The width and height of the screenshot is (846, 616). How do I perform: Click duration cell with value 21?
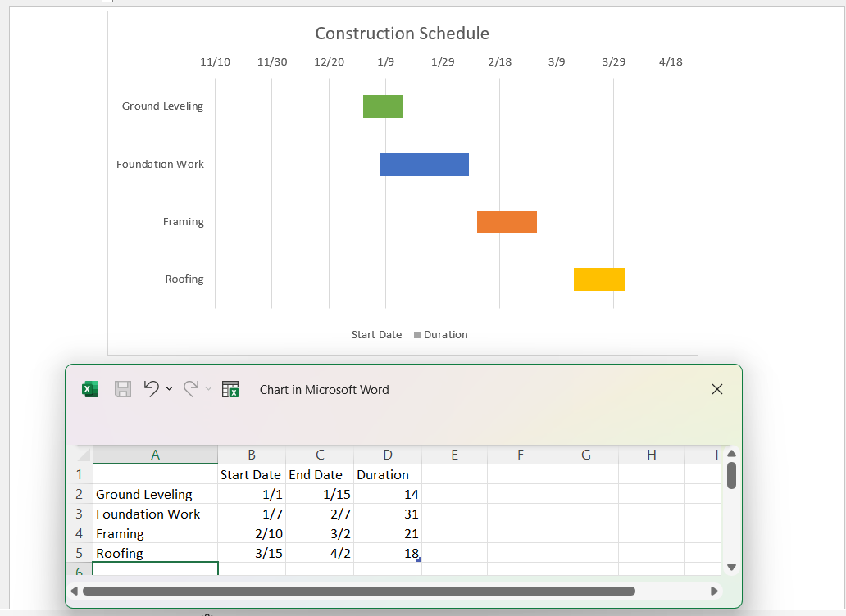[x=388, y=533]
